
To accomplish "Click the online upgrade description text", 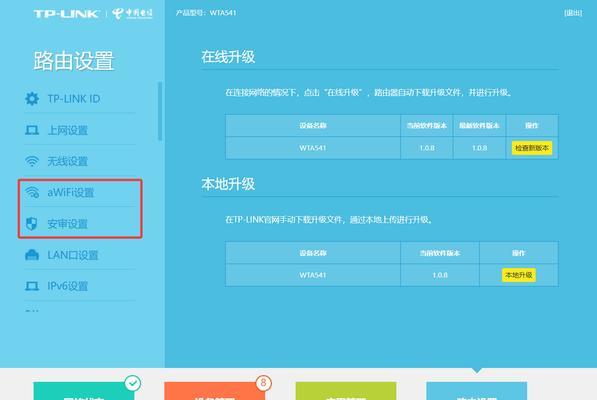I will tap(369, 92).
